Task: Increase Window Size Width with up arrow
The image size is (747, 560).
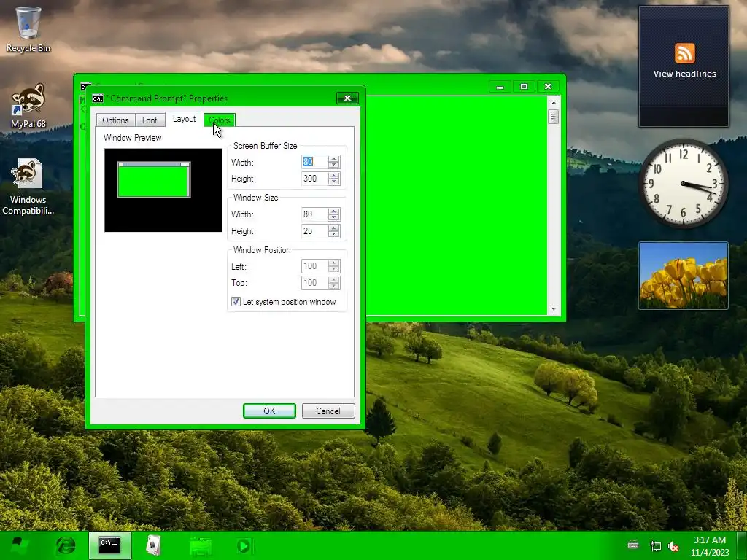Action: [x=334, y=211]
